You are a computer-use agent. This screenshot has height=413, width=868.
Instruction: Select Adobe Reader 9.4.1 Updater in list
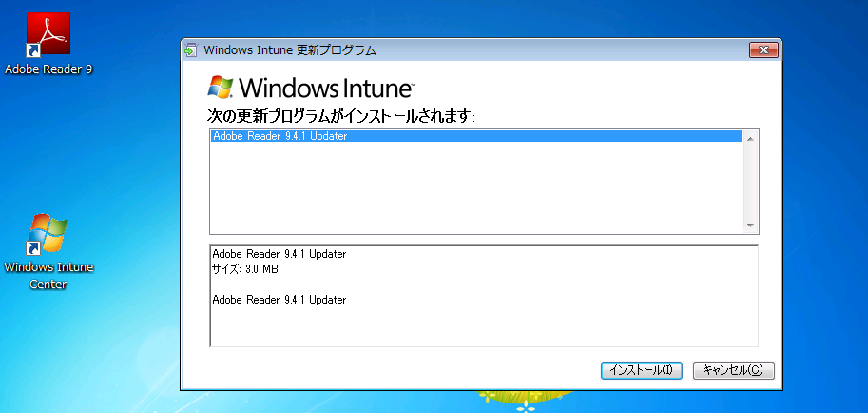pos(476,136)
